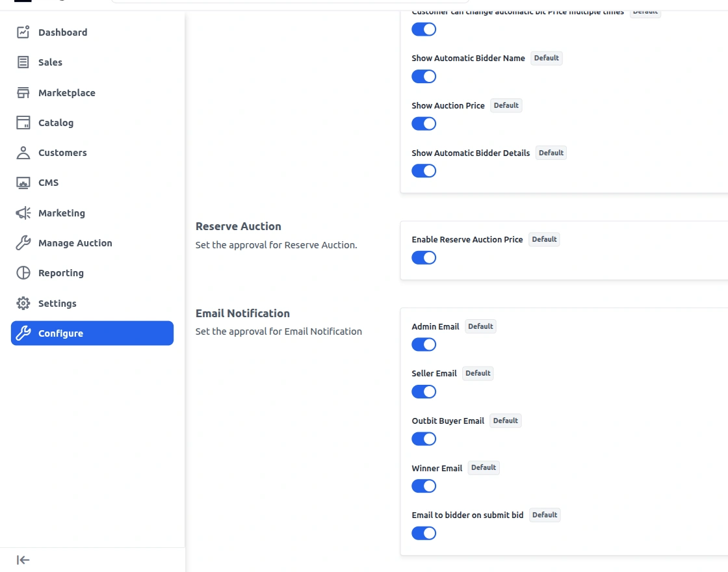Click the Default badge beside Admin Email
728x572 pixels.
point(480,326)
